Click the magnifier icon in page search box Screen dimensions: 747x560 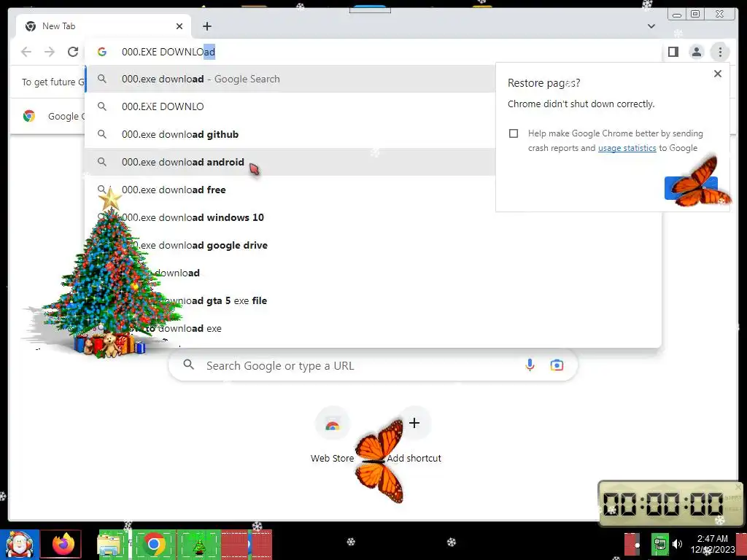189,365
